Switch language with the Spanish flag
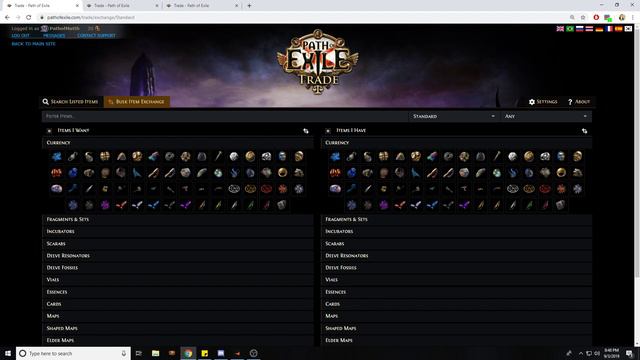 coord(619,29)
